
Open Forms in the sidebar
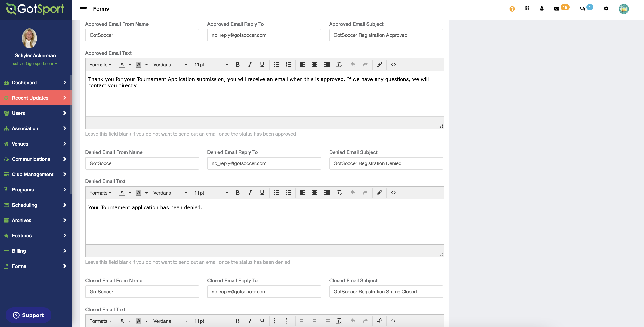tap(36, 266)
